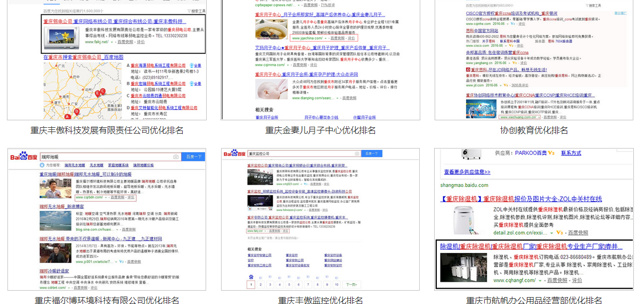
Task: Open the 协创教育优化排名 caption link
Action: pyautogui.click(x=534, y=130)
